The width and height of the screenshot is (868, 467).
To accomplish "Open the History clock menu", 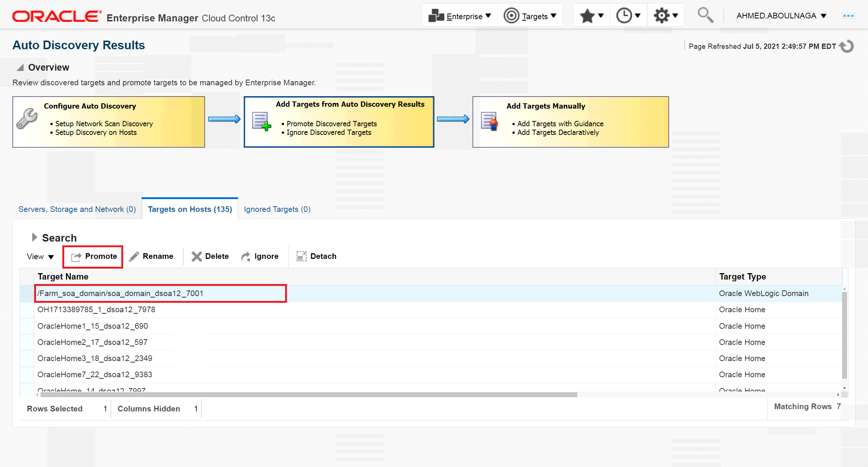I will click(x=628, y=16).
